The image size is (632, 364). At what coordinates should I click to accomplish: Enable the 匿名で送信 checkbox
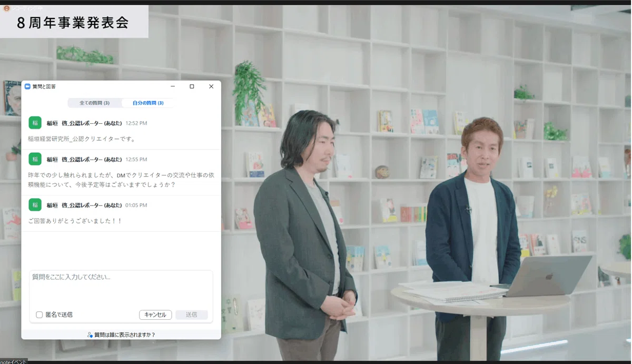(39, 314)
